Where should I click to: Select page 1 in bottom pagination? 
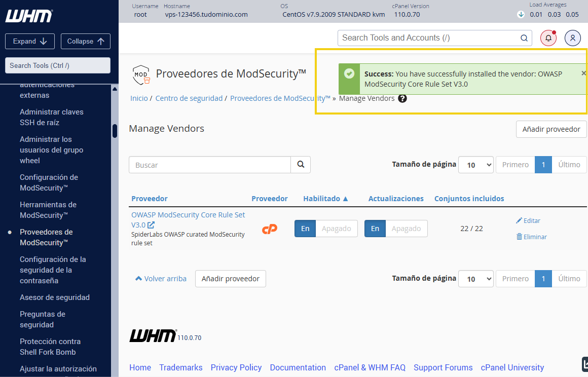pos(543,278)
